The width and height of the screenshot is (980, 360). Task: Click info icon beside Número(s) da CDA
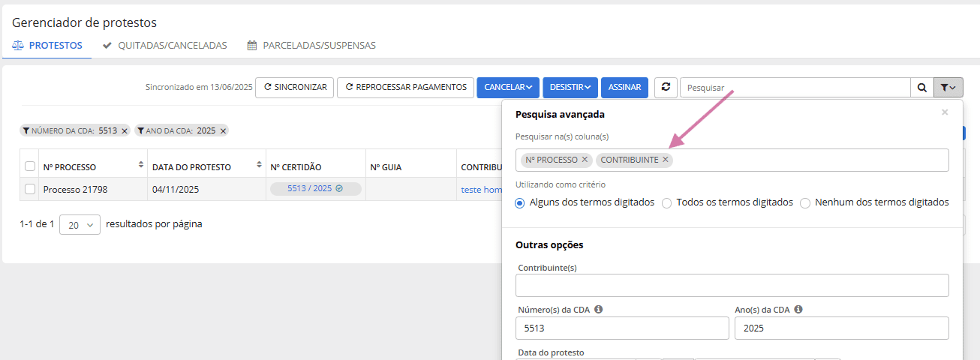coord(599,309)
